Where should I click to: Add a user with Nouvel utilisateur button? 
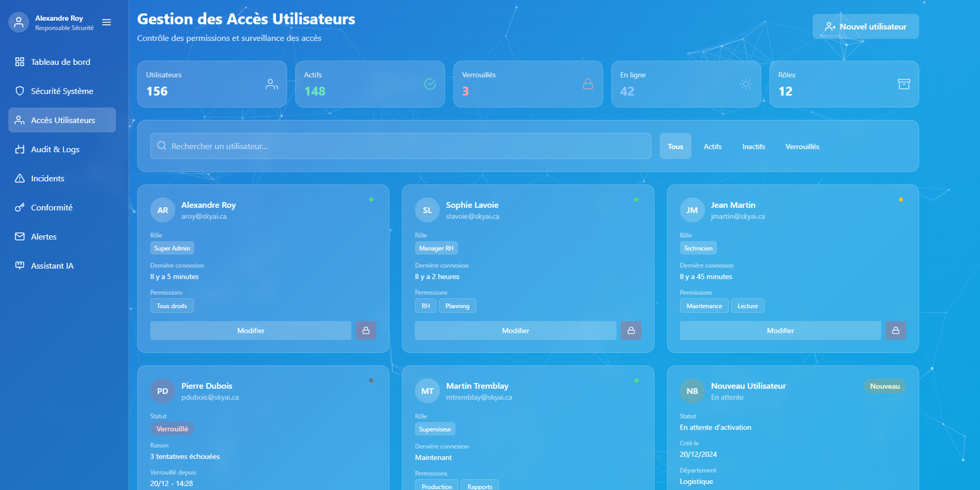point(865,27)
